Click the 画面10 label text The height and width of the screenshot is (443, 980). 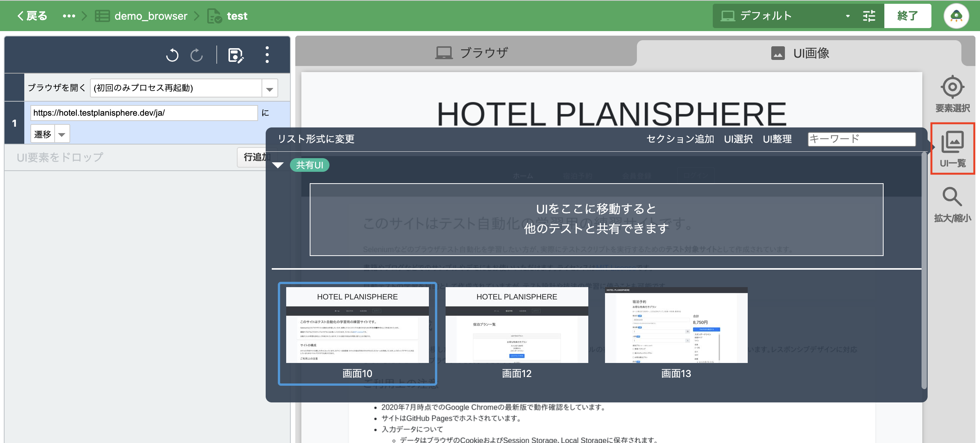[357, 374]
